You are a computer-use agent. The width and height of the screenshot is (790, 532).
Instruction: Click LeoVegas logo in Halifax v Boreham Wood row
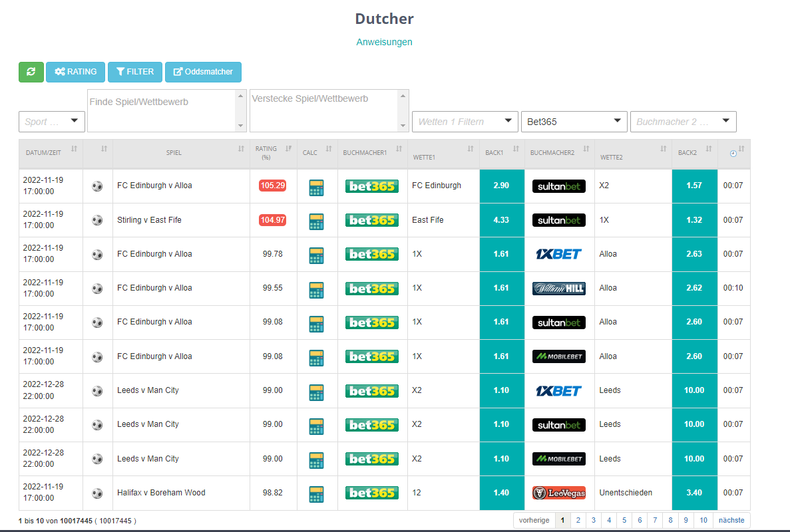click(x=559, y=493)
